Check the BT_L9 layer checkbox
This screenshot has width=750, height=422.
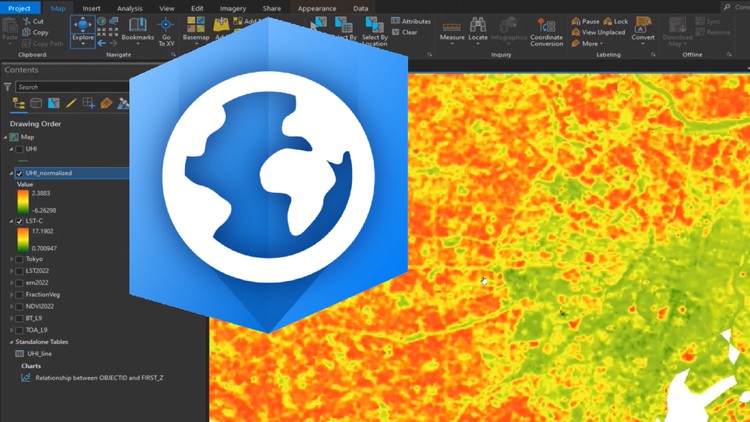point(19,318)
